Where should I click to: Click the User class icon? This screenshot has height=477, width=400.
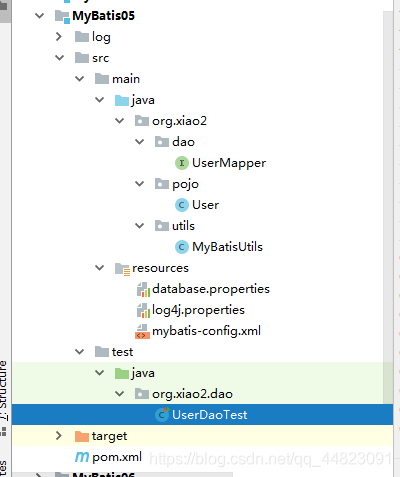[182, 205]
